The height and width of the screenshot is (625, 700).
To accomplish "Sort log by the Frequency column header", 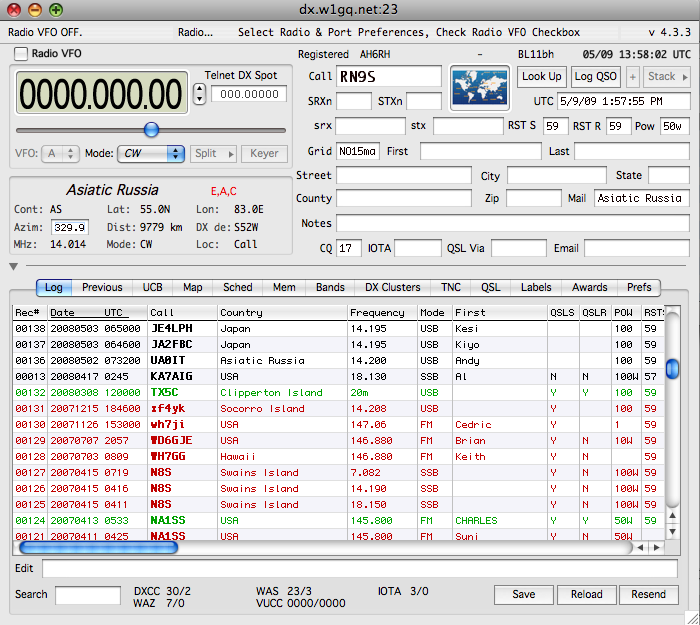I will click(x=382, y=313).
